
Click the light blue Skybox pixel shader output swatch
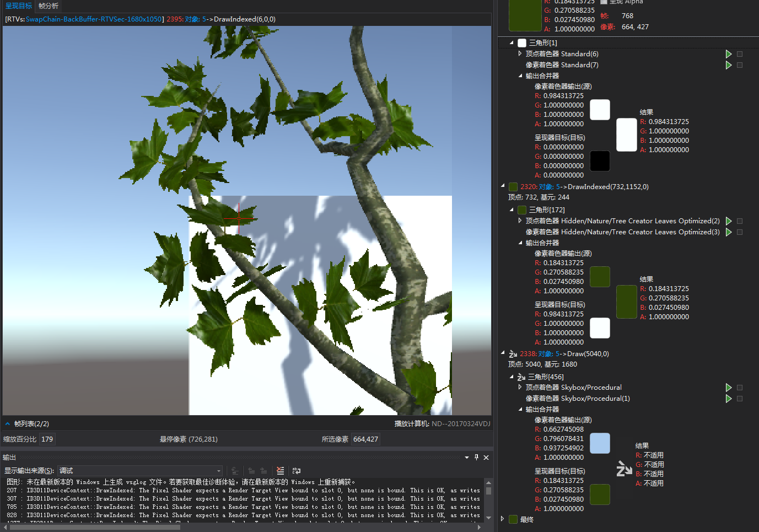click(600, 443)
